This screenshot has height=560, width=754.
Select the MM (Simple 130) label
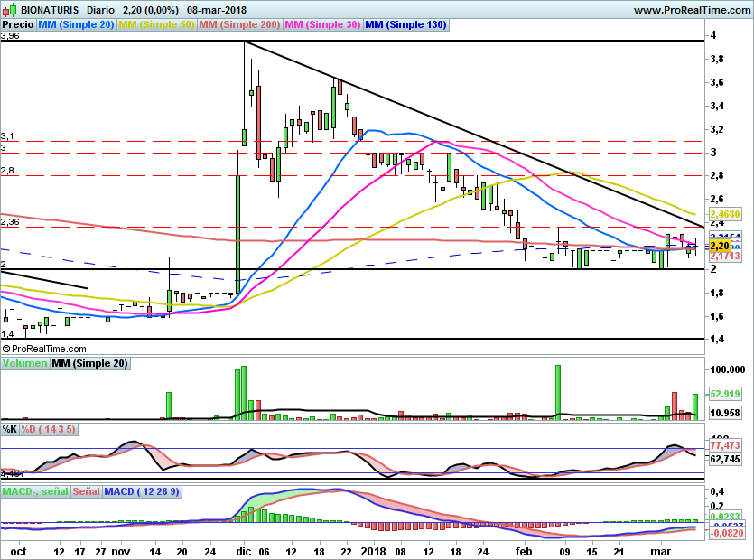pos(405,24)
